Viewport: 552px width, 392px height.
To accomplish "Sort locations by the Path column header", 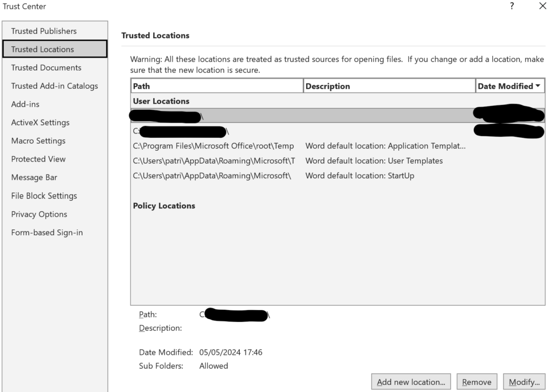I will click(x=217, y=86).
